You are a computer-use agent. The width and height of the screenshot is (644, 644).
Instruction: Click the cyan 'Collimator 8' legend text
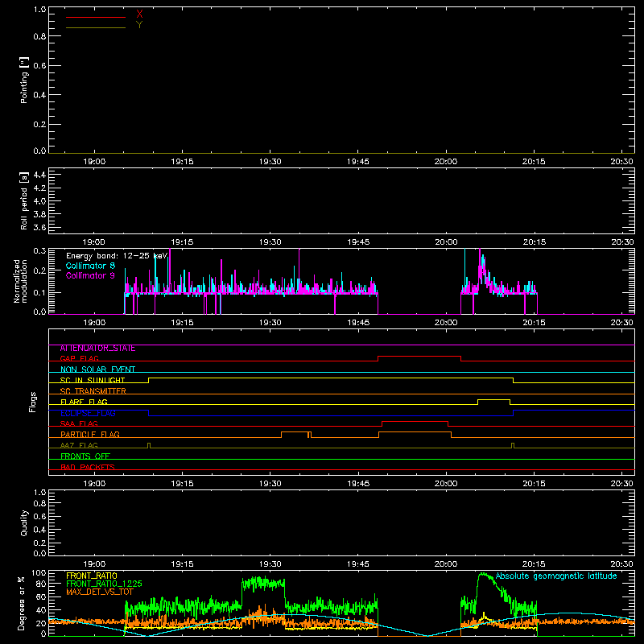90,266
